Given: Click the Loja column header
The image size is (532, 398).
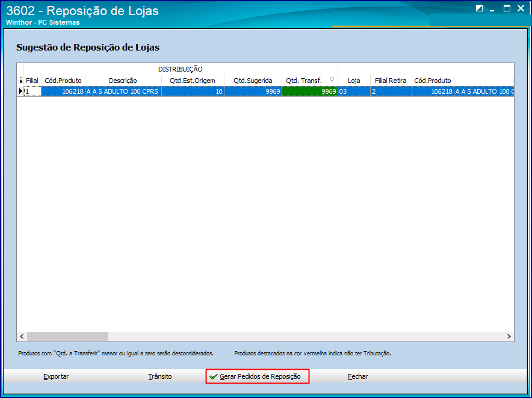Looking at the screenshot, I should (354, 81).
